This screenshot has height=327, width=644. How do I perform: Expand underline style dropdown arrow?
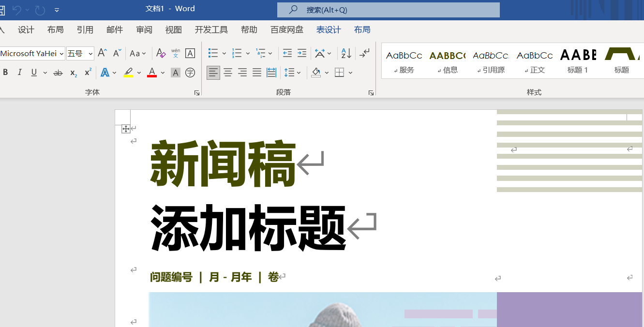pyautogui.click(x=45, y=73)
